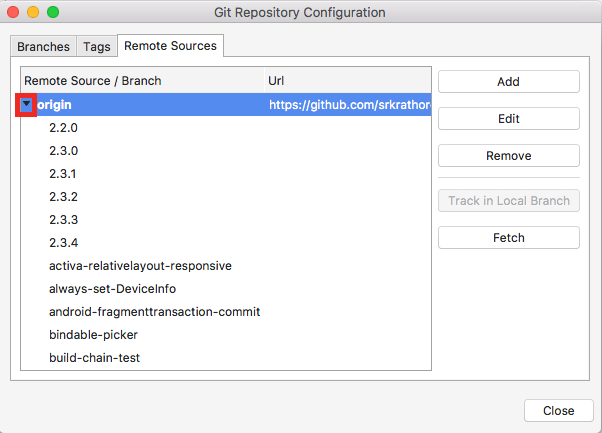Switch to the Branches tab
602x433 pixels.
tap(44, 46)
